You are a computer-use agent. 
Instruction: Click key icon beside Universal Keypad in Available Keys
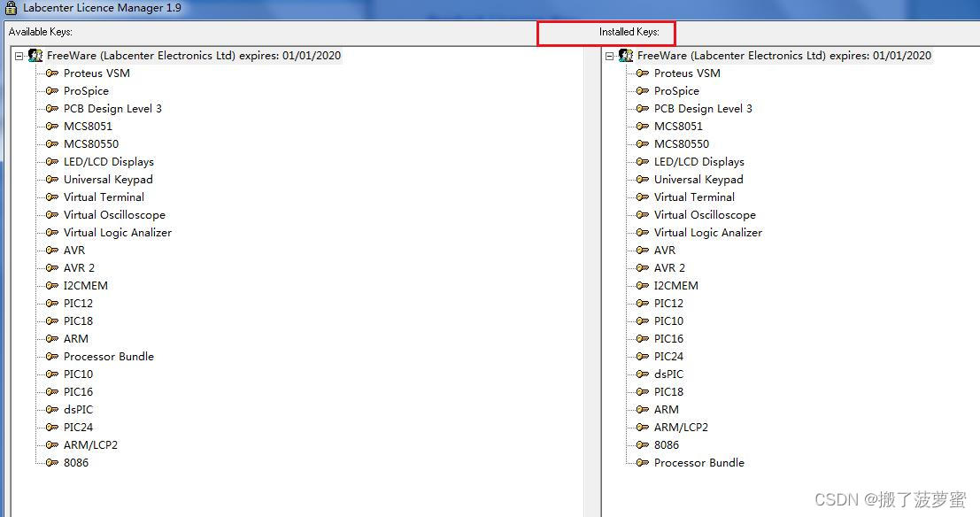click(52, 180)
